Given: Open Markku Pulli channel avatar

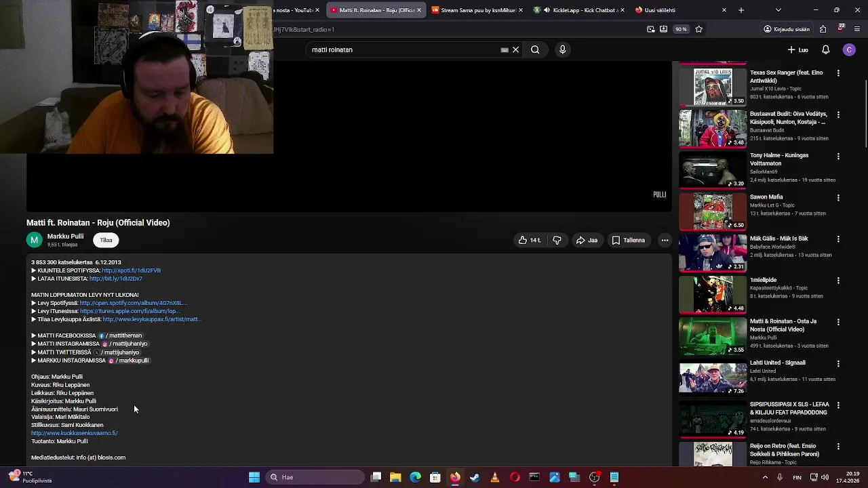Looking at the screenshot, I should 34,240.
